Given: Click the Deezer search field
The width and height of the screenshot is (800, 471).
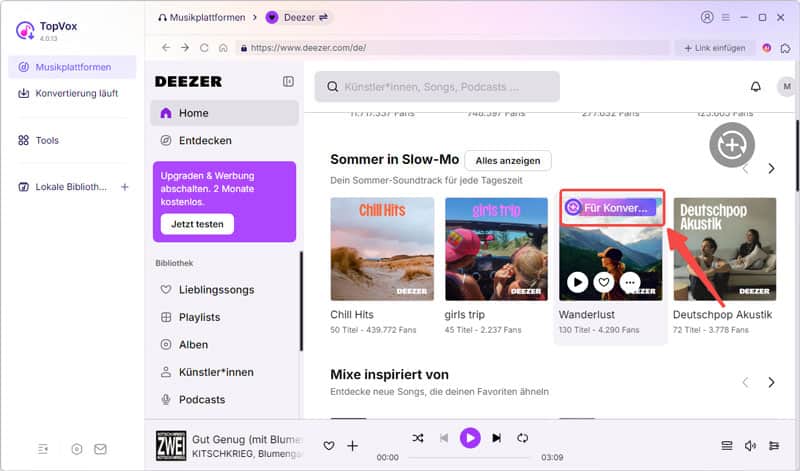Looking at the screenshot, I should point(437,87).
